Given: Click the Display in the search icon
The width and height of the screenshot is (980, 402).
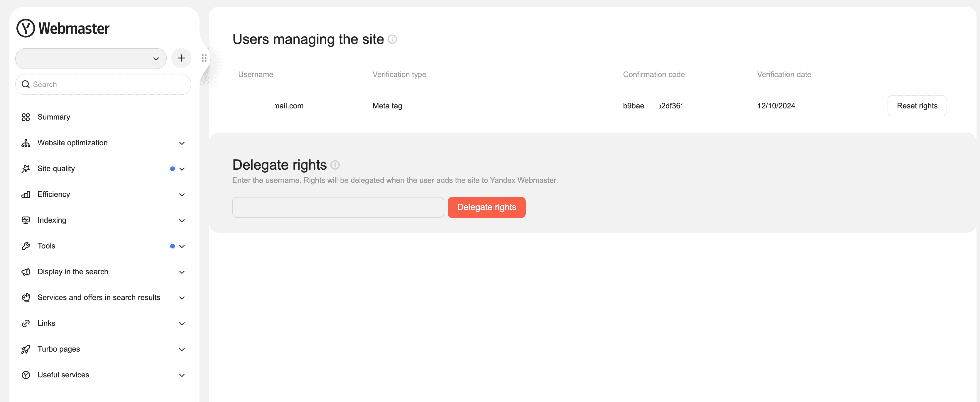Looking at the screenshot, I should coord(25,271).
